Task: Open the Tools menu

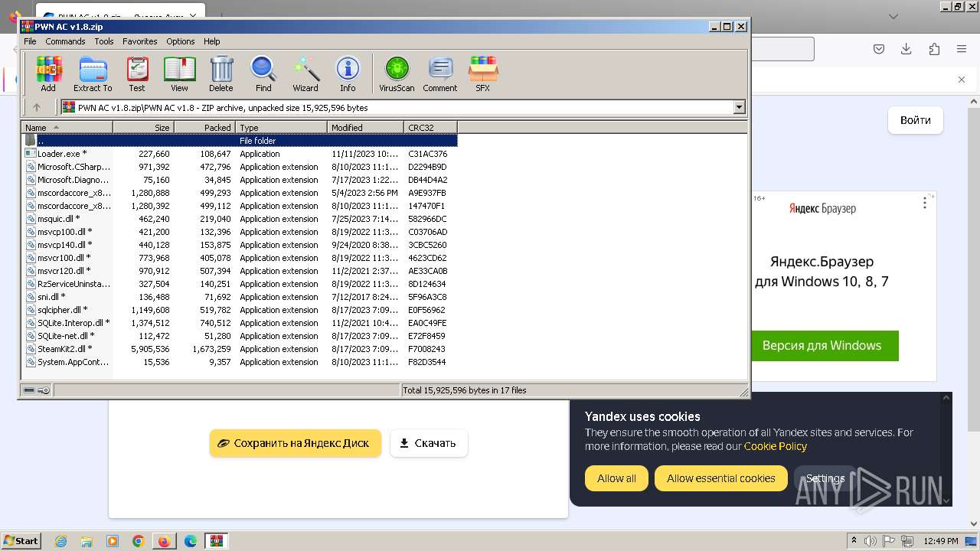Action: 104,41
